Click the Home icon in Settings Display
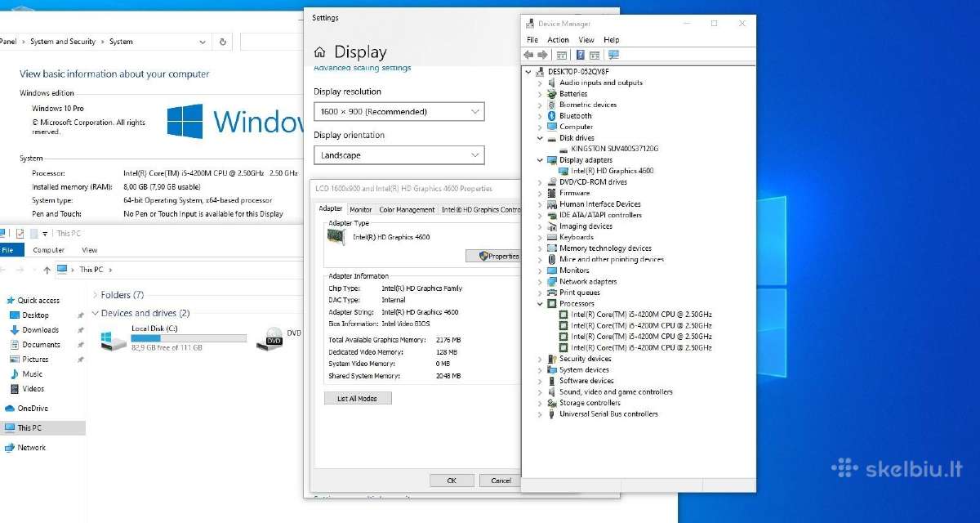The width and height of the screenshot is (980, 523). coord(320,51)
